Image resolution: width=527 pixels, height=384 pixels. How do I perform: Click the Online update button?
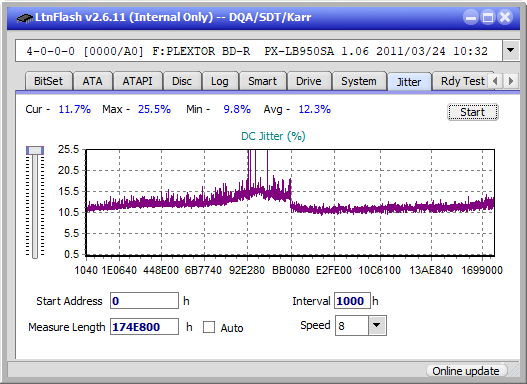[x=465, y=371]
